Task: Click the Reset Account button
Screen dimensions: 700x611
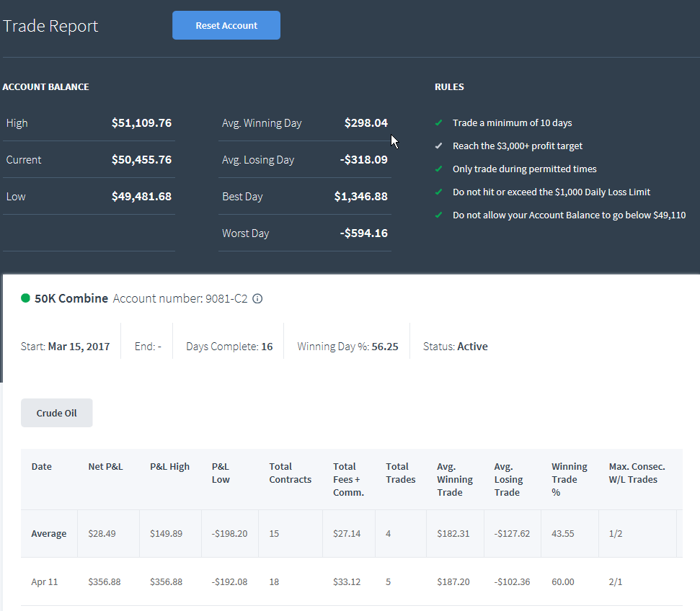Action: pyautogui.click(x=226, y=25)
